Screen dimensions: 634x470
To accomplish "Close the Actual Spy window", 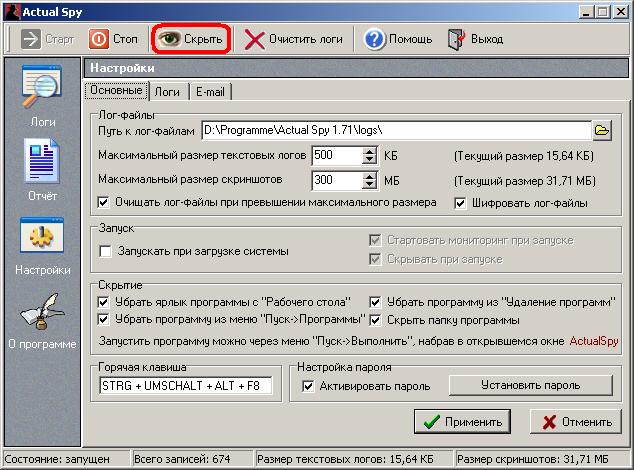I will (620, 12).
